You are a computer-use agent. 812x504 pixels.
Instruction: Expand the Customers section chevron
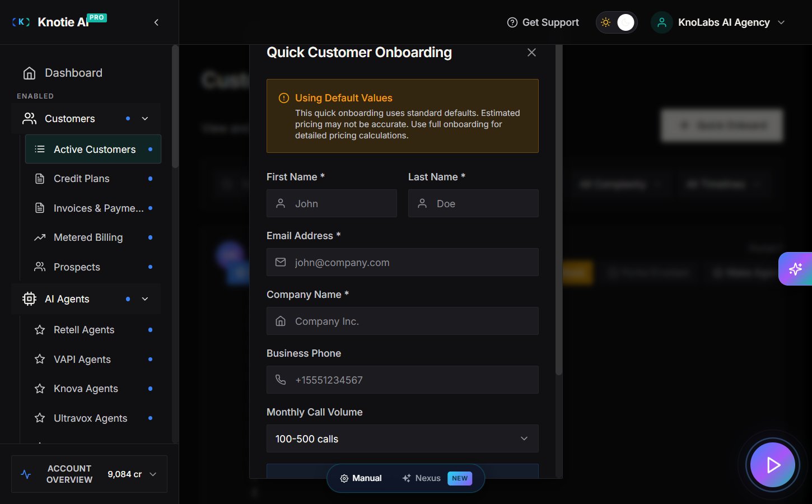(x=145, y=119)
